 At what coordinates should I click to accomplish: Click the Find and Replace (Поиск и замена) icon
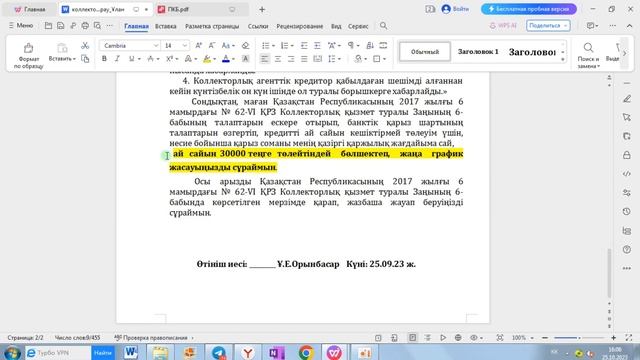click(x=588, y=55)
